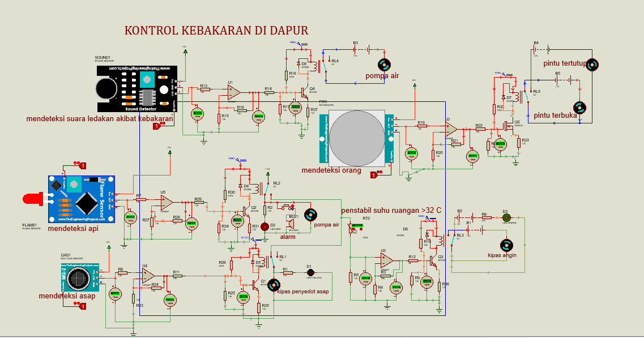Screen dimensions: 644x338
Task: Select battery B4
Action: click(x=542, y=50)
